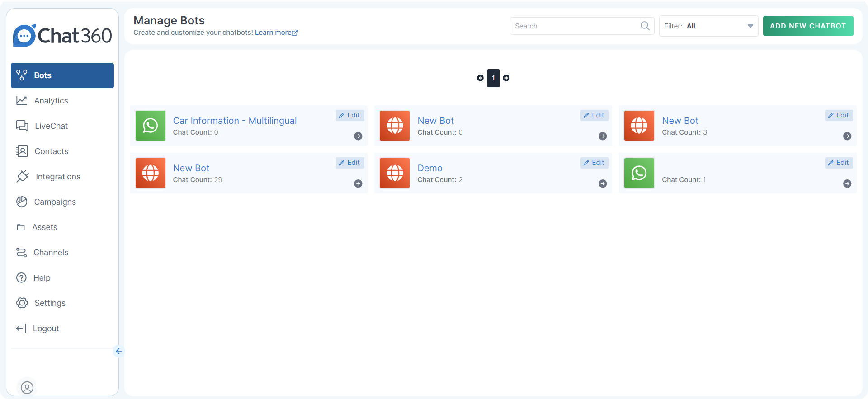Click WhatsApp icon of Car Information bot

(151, 126)
